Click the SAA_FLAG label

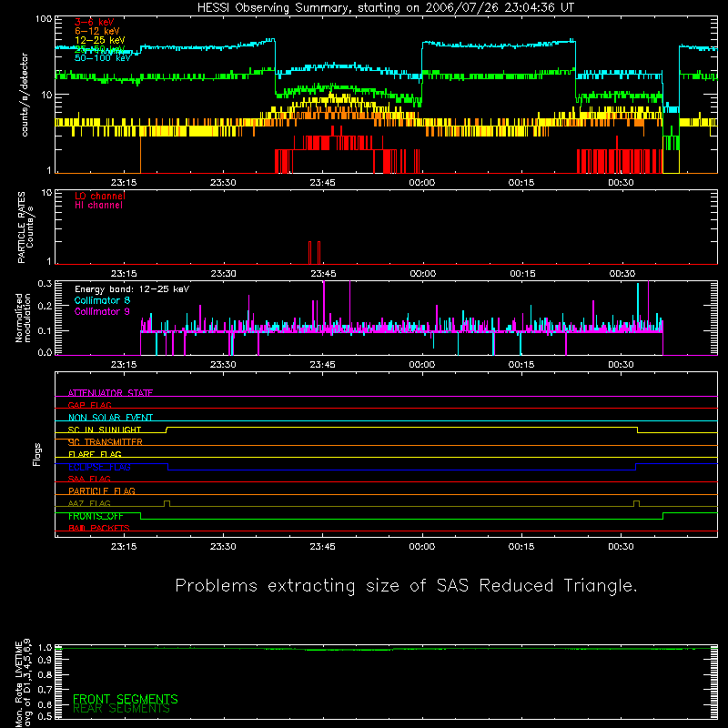coord(89,479)
